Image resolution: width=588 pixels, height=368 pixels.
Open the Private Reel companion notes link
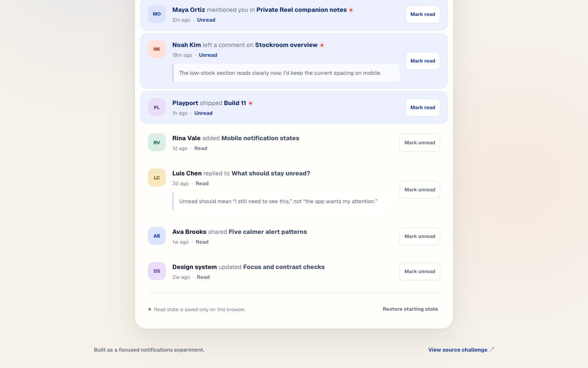tap(301, 10)
